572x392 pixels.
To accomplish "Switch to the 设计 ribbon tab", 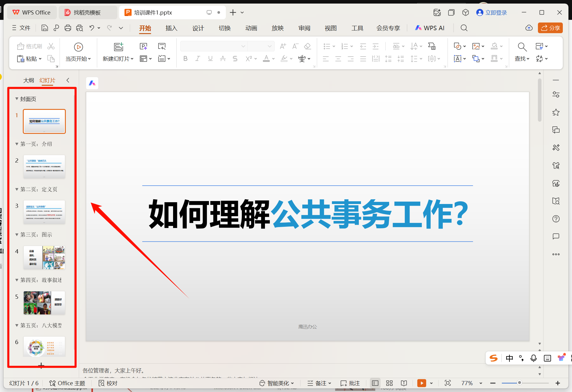I will [x=198, y=28].
